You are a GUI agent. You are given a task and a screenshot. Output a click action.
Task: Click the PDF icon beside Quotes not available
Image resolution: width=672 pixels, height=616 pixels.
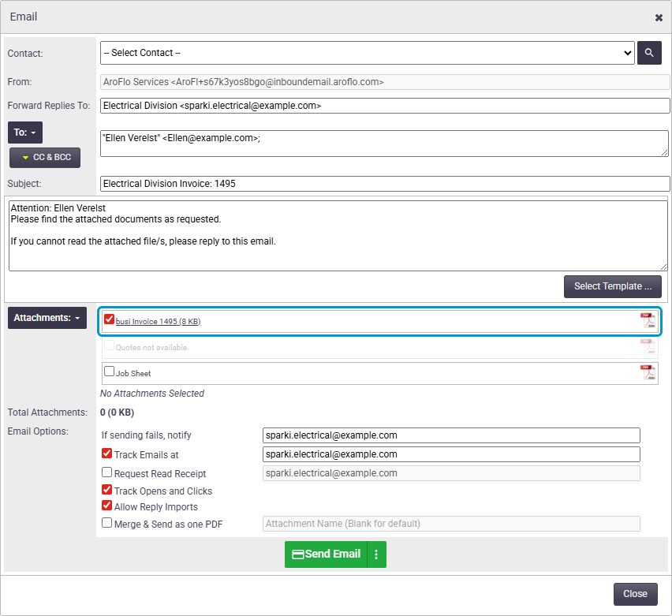click(x=648, y=346)
